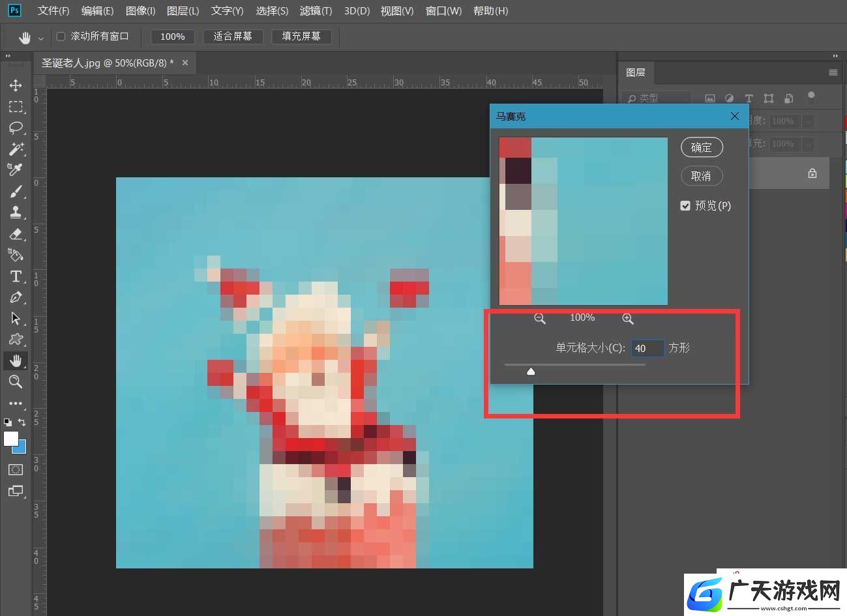Zoom in the Mosaic dialog preview
The width and height of the screenshot is (847, 616).
click(627, 318)
